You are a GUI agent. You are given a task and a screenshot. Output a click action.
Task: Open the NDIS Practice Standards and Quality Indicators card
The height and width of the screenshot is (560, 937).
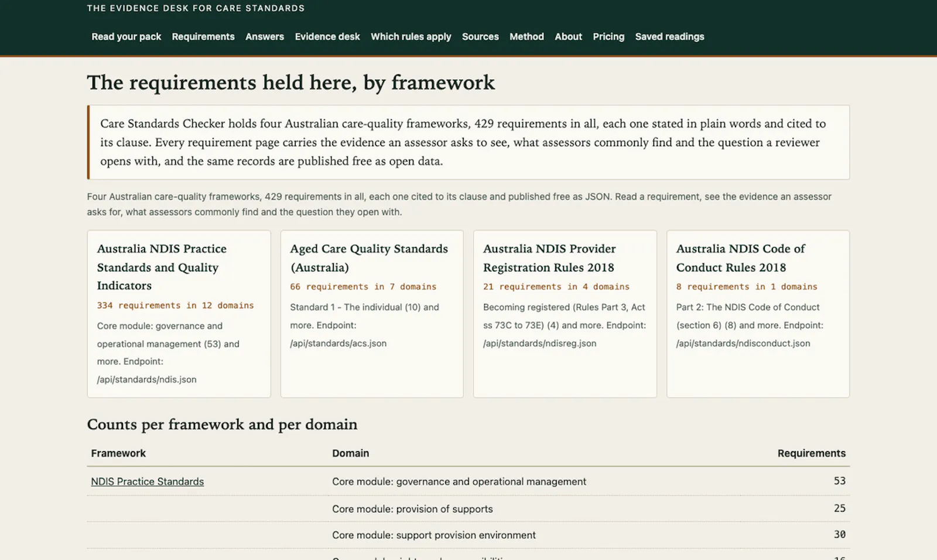[179, 314]
